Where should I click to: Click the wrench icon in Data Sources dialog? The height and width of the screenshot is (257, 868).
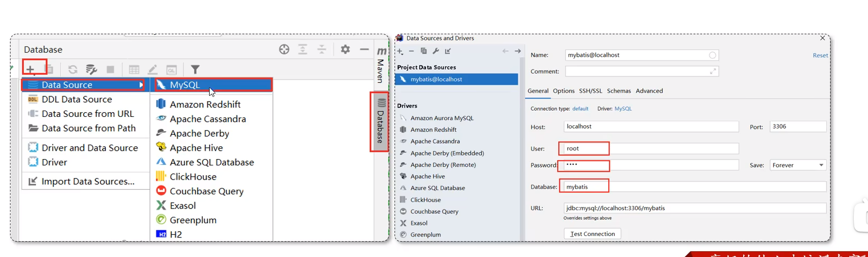[436, 51]
